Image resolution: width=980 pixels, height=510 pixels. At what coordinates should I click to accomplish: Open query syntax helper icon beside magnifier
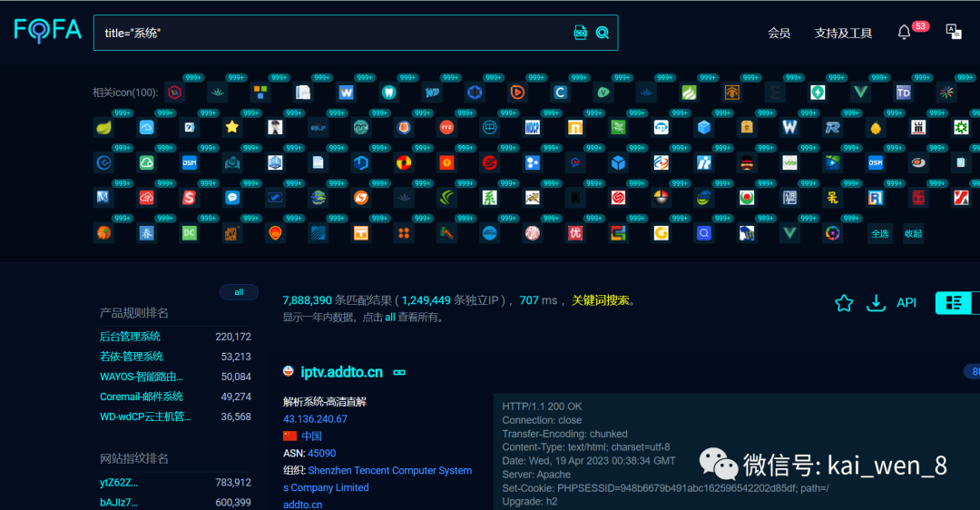coord(580,33)
